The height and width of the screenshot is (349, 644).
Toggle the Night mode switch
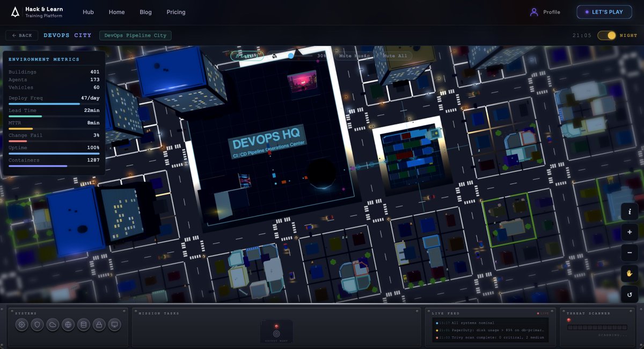607,35
